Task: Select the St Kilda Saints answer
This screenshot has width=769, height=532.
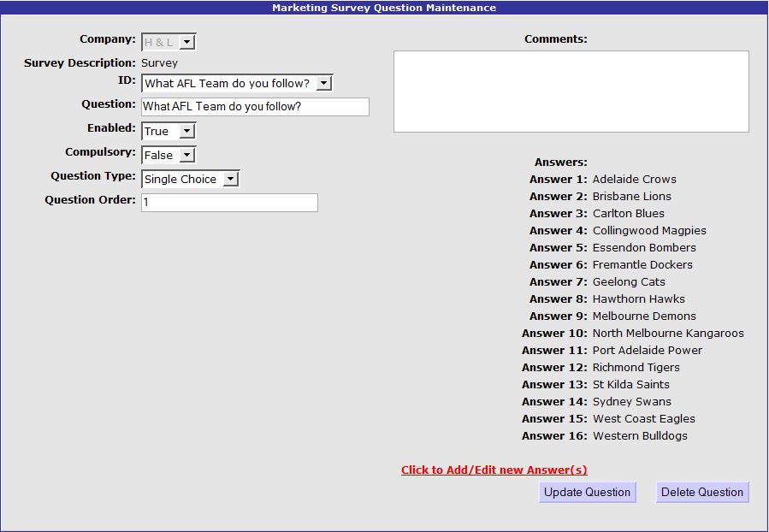Action: click(x=630, y=384)
